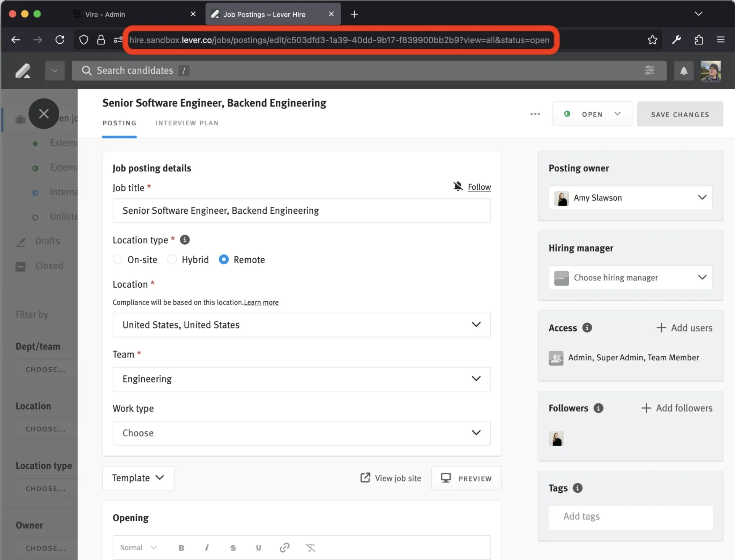Click the Access info icon
Screen dimensions: 735x560
pos(587,327)
